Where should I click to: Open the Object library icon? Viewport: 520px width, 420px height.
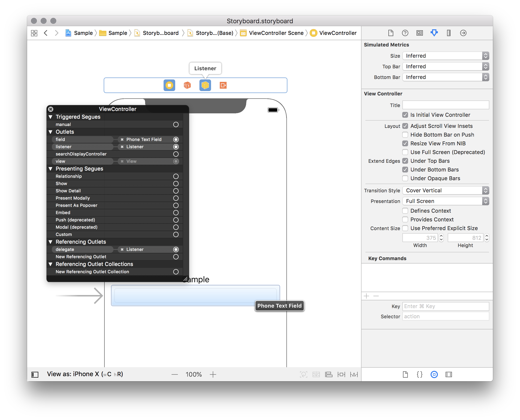tap(434, 374)
